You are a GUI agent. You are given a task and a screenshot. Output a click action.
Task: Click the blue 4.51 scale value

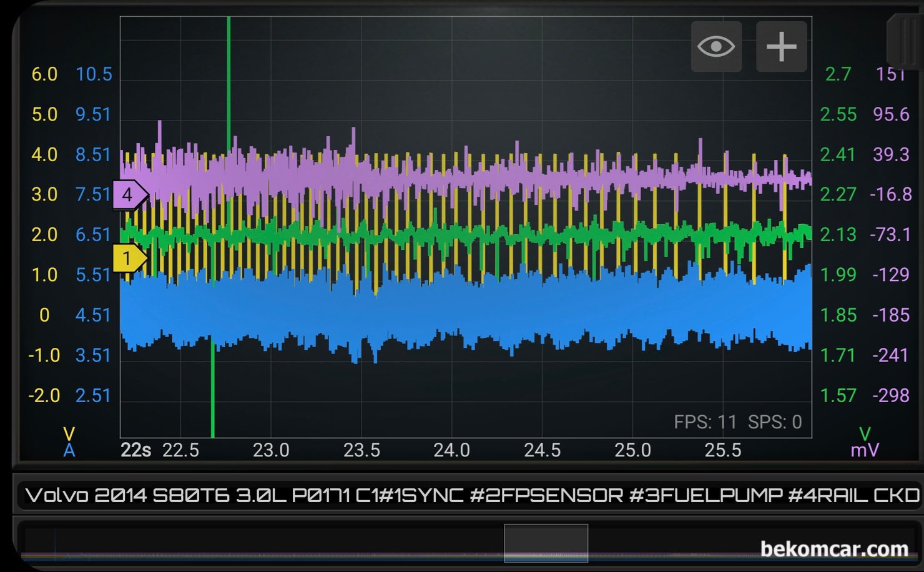click(93, 315)
